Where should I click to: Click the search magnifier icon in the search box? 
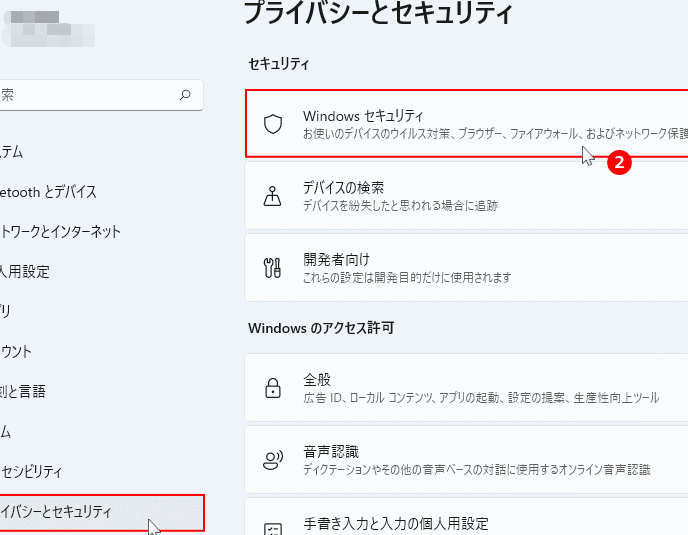pyautogui.click(x=185, y=95)
